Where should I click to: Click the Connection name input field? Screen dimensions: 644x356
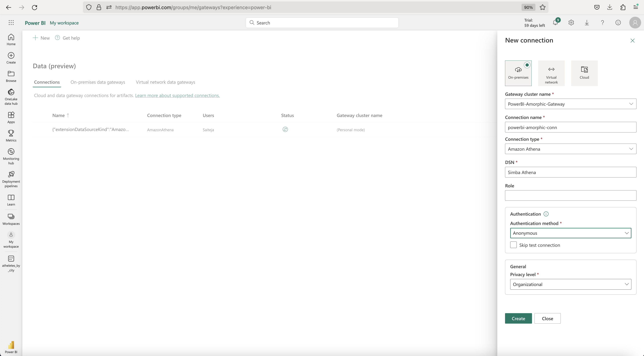(570, 127)
